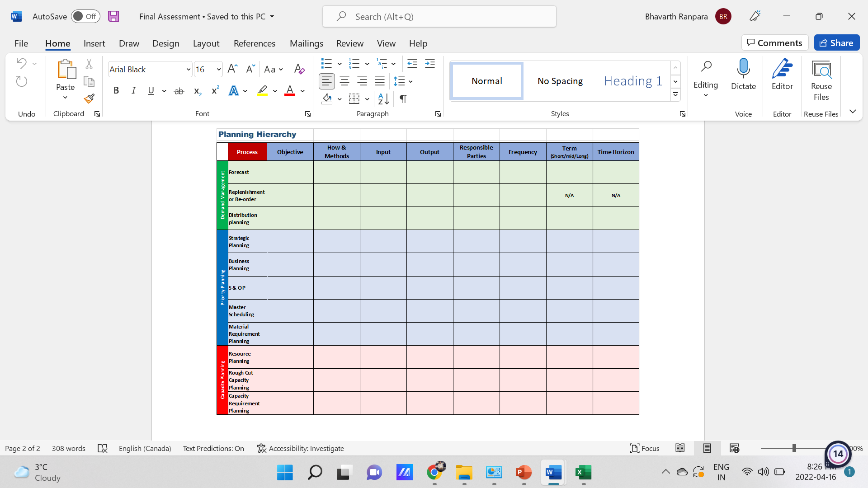868x488 pixels.
Task: Open the Mailings tab
Action: tap(307, 43)
